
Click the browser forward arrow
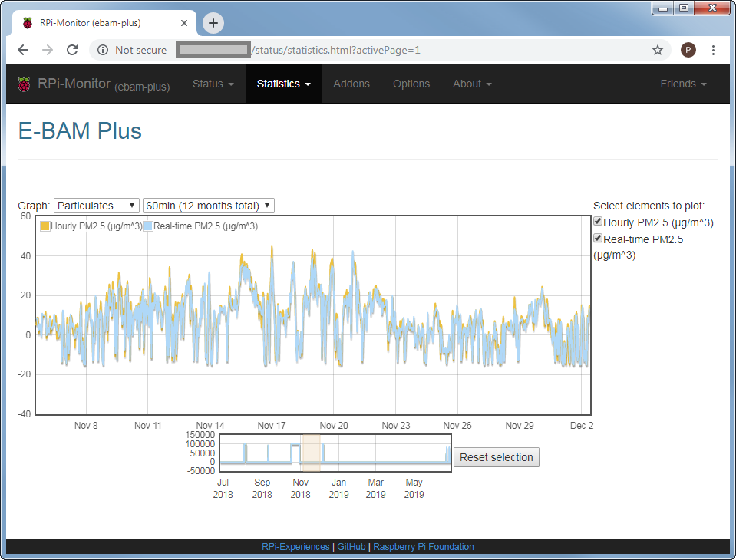coord(48,50)
